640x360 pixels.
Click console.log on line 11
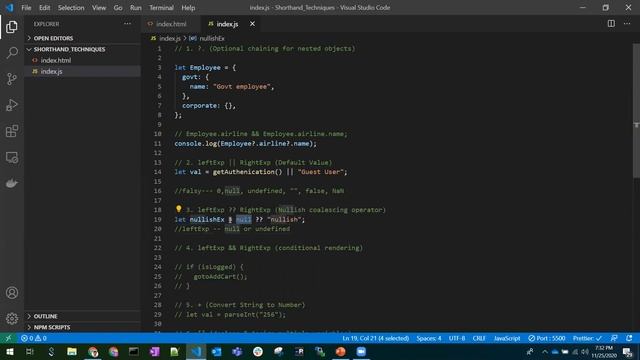(196, 143)
